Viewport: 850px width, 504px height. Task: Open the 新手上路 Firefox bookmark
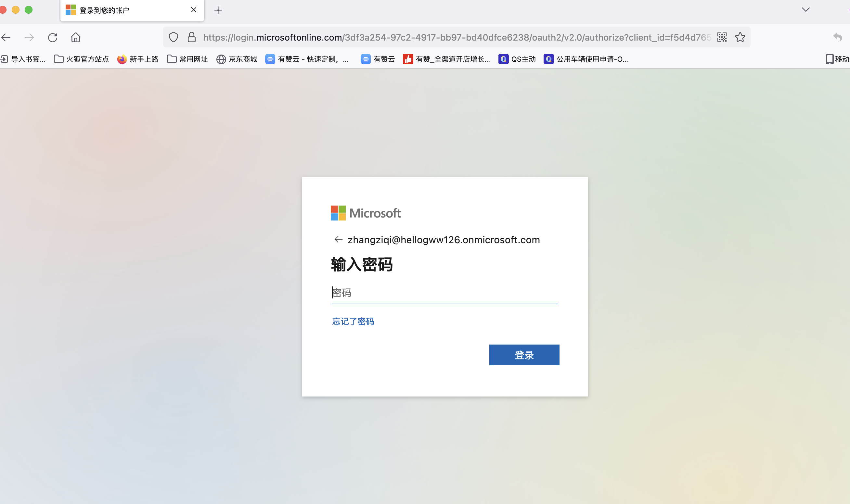138,59
